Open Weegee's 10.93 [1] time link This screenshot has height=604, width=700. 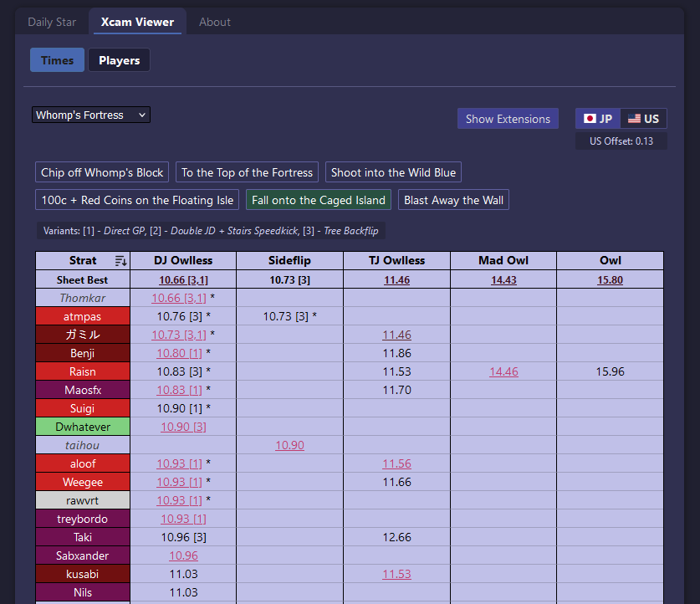[179, 482]
